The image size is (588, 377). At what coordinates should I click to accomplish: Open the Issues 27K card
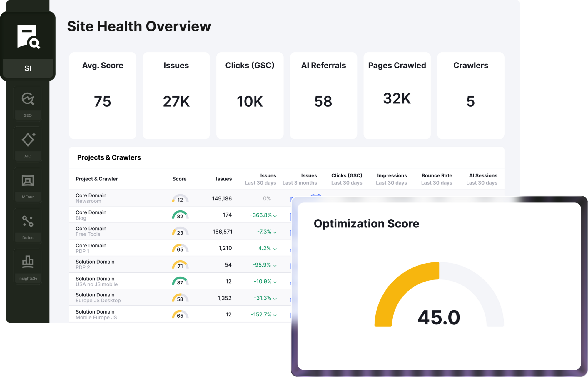[176, 95]
